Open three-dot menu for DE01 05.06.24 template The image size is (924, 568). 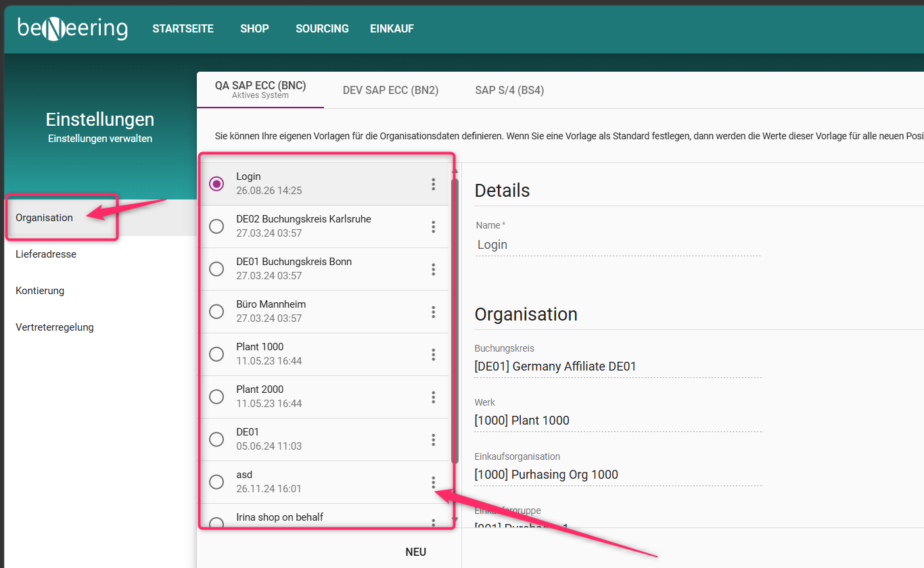pyautogui.click(x=434, y=440)
